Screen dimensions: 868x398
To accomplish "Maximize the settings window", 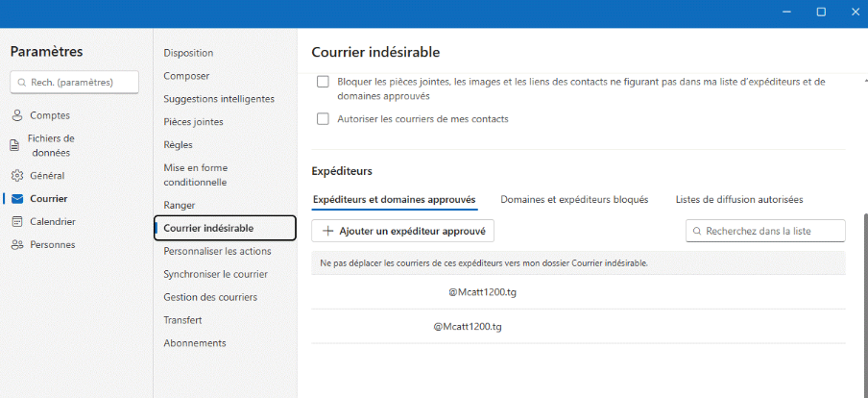I will coord(822,12).
